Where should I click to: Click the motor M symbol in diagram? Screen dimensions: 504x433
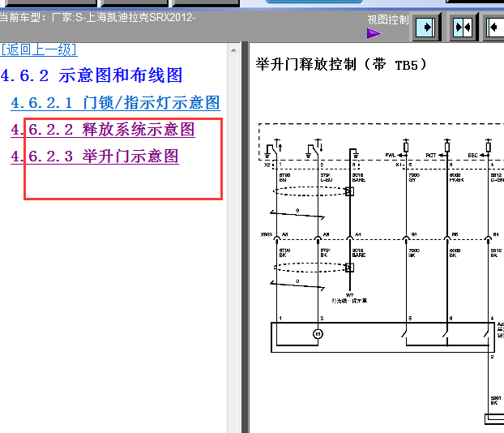point(318,334)
